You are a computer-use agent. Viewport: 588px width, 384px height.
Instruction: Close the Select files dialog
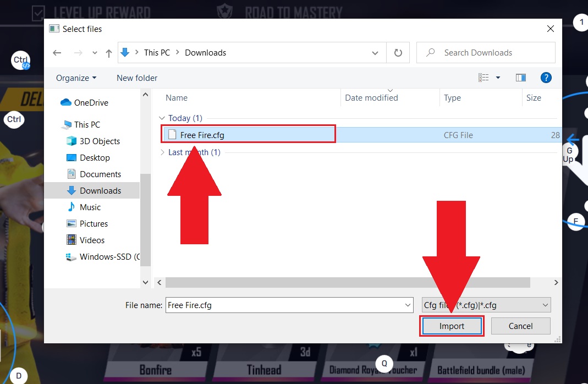tap(550, 29)
